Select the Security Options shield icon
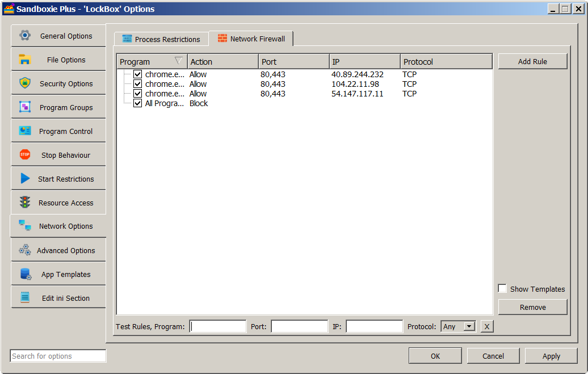 coord(24,83)
